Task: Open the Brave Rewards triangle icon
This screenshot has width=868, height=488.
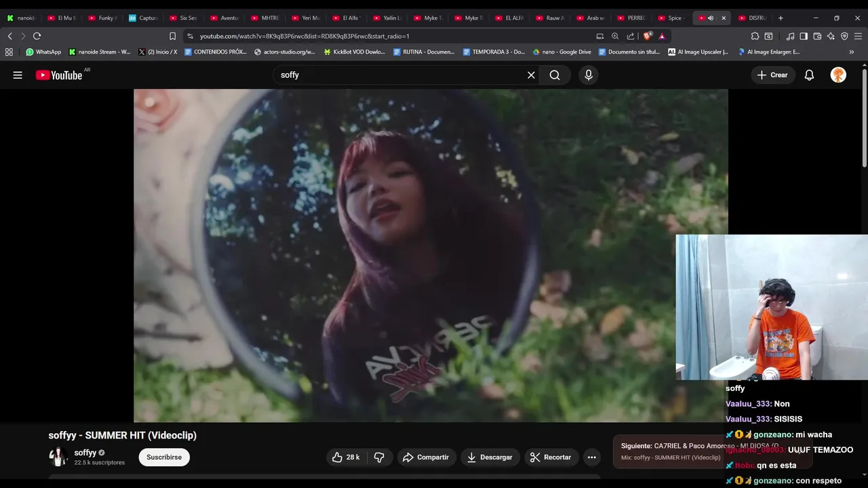Action: 662,36
